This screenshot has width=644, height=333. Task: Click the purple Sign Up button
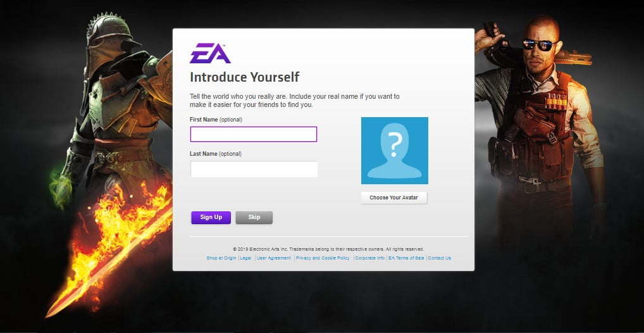pos(211,218)
